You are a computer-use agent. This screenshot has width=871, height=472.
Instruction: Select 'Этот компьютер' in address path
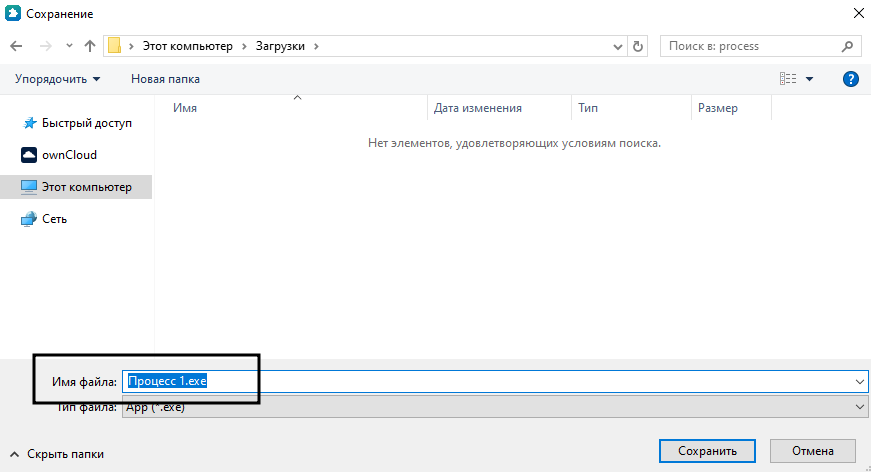point(187,46)
